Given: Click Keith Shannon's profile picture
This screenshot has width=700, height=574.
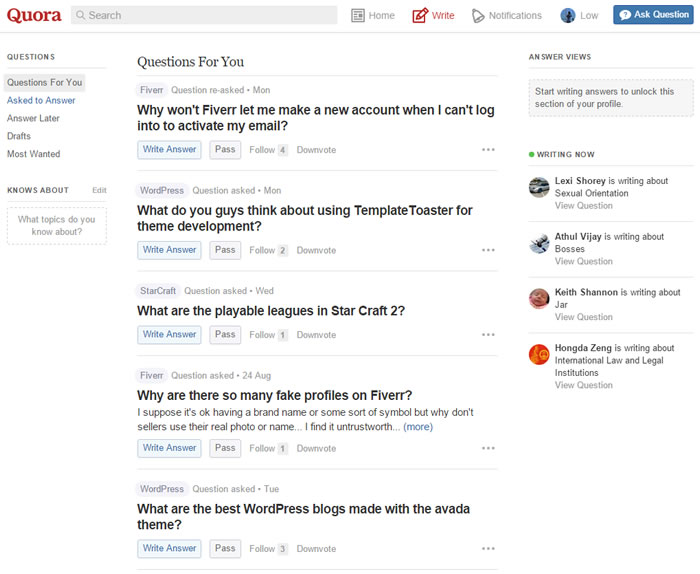Looking at the screenshot, I should tap(539, 298).
